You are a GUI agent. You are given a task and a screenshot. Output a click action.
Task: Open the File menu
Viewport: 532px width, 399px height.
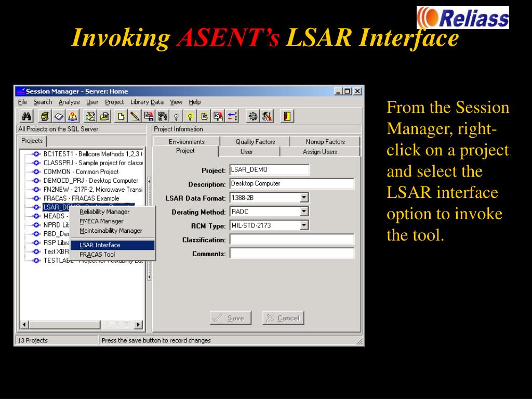click(x=22, y=102)
